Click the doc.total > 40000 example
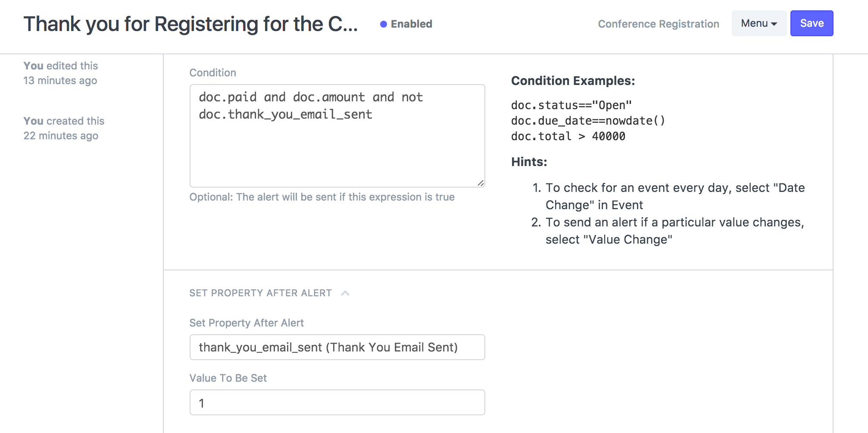The height and width of the screenshot is (433, 868). coord(568,136)
